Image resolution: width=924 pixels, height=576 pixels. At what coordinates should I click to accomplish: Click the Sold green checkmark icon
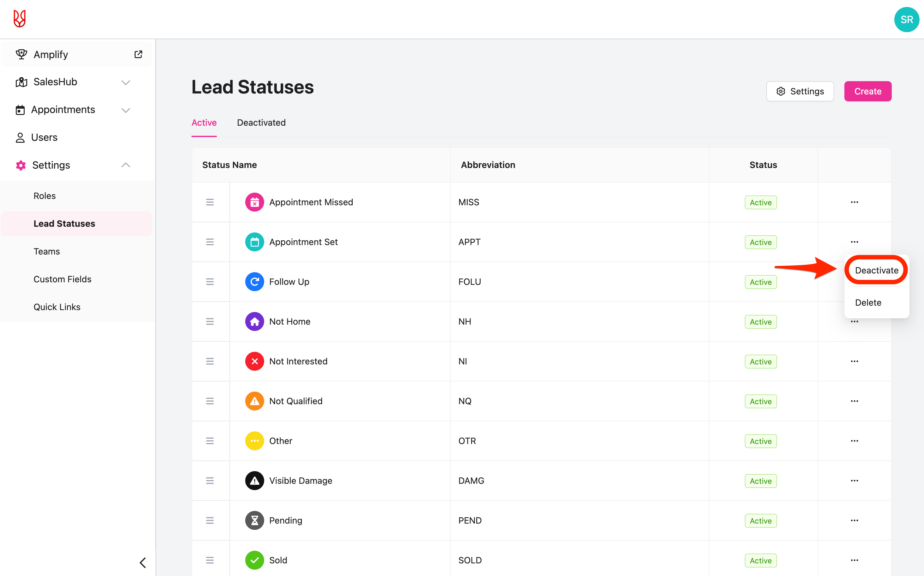pos(254,561)
